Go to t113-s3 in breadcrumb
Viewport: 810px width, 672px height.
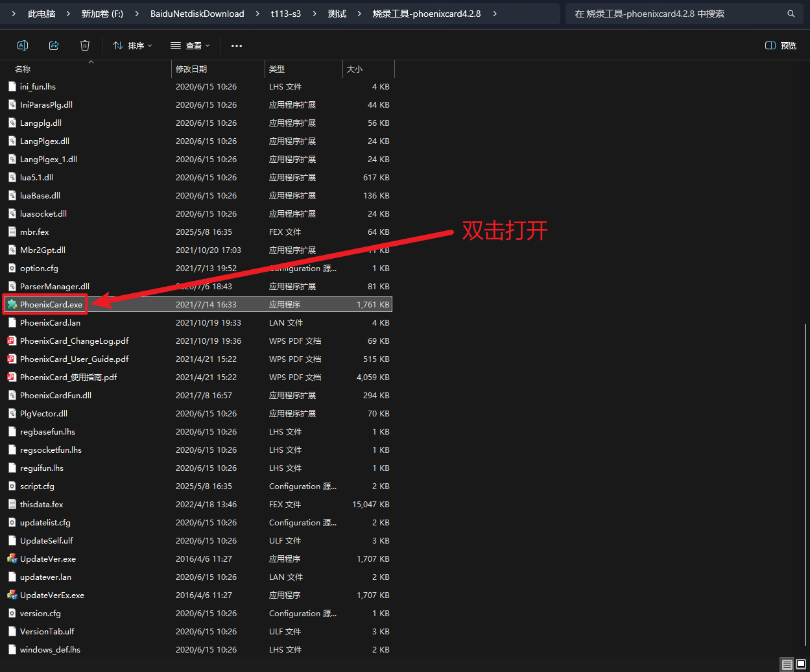(286, 14)
